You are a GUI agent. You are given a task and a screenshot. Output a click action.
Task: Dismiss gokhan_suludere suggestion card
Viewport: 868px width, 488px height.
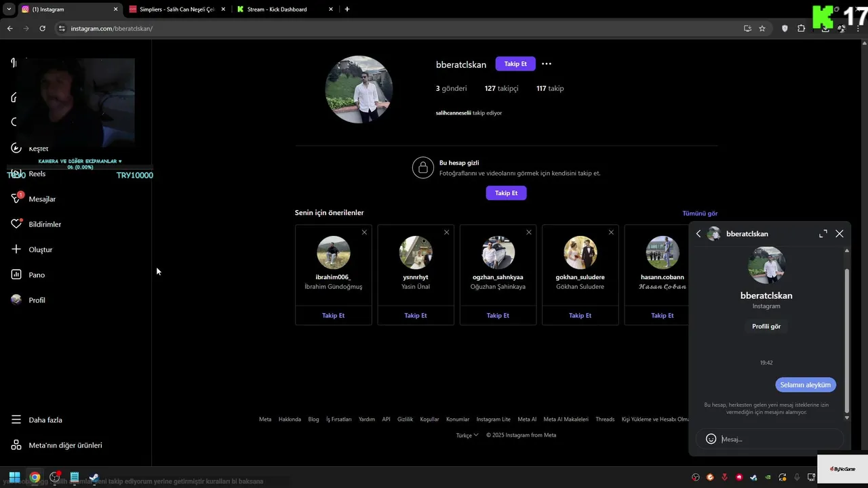click(x=611, y=232)
